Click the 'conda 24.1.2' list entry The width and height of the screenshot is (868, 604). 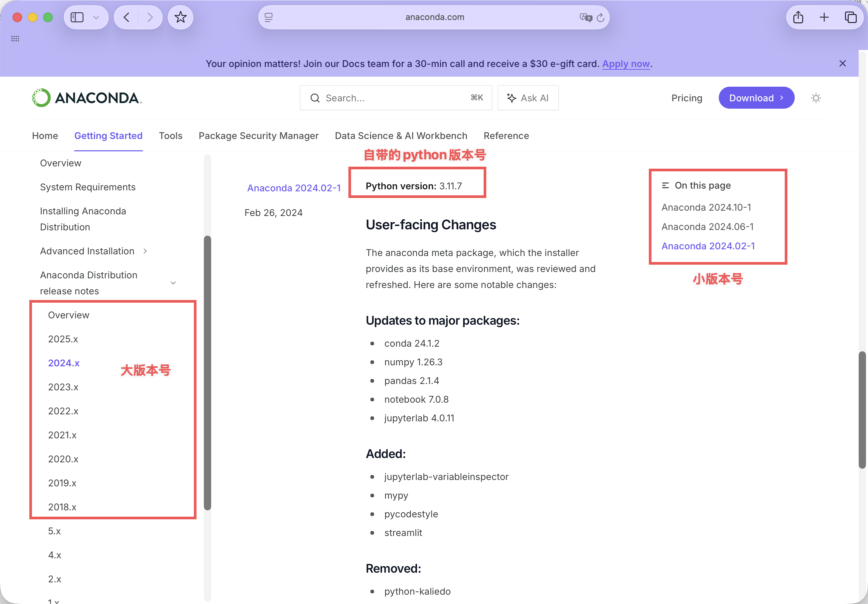pos(412,343)
